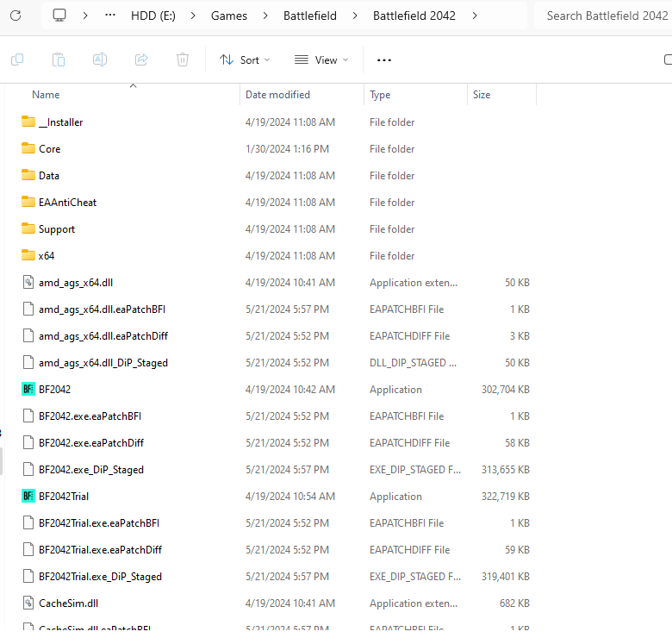Image resolution: width=672 pixels, height=644 pixels.
Task: Click the Rename icon in toolbar
Action: 100,59
